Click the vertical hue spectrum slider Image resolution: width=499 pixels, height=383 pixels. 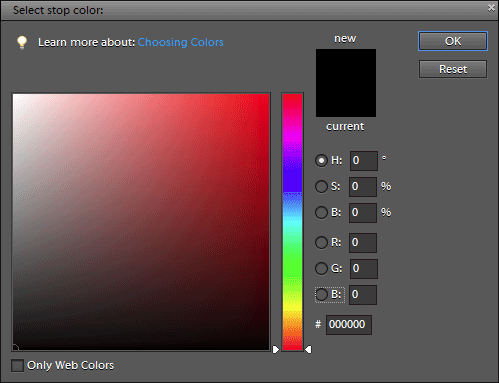click(x=292, y=222)
